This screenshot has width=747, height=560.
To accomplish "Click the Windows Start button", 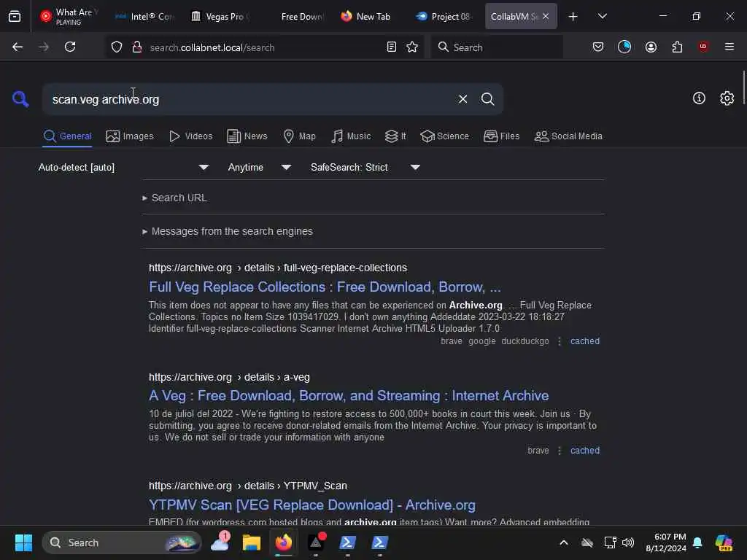I will 23,542.
